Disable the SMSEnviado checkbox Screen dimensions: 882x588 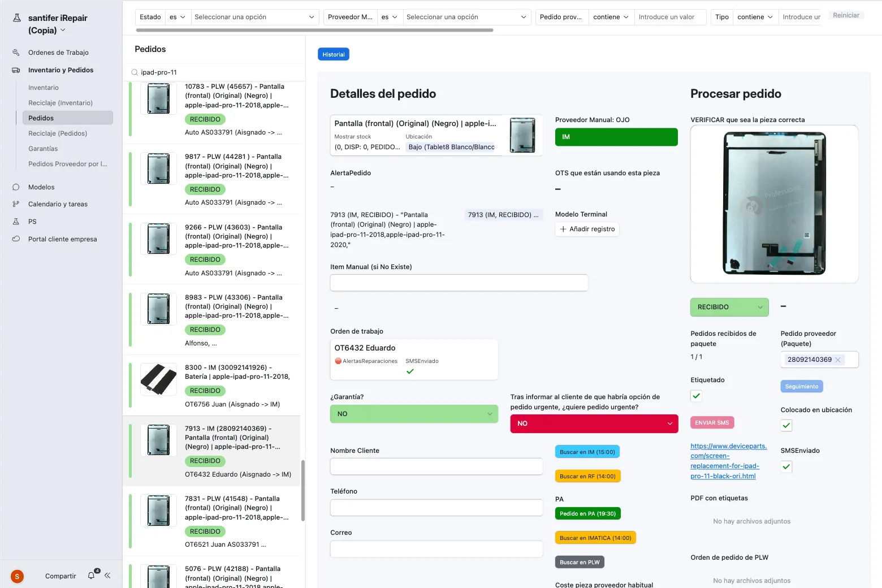(x=786, y=466)
